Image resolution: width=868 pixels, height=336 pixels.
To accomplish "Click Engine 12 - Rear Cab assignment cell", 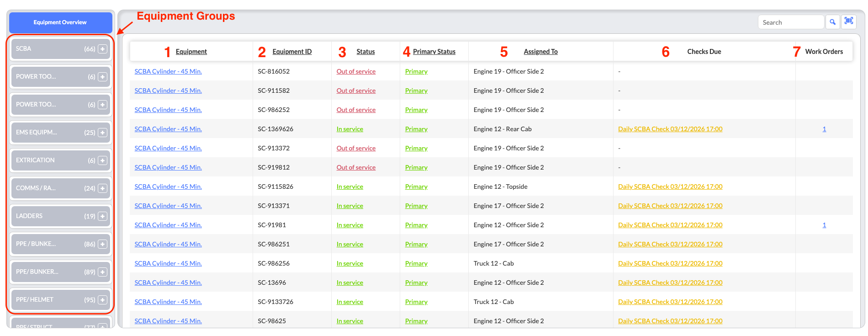I will 503,129.
